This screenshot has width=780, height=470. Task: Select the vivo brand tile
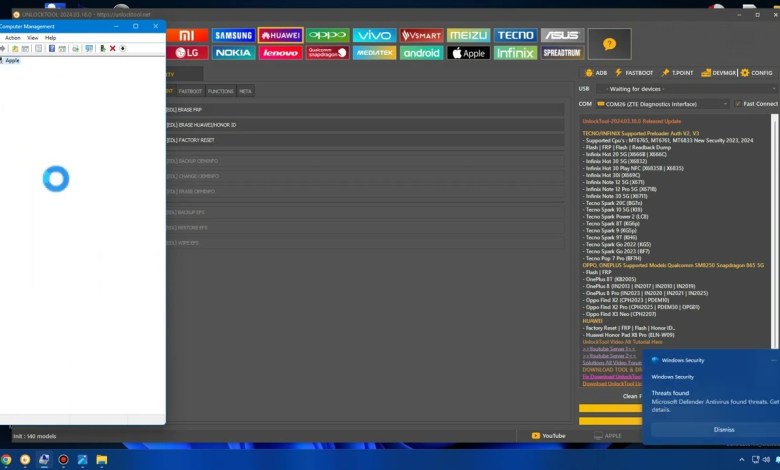(x=375, y=35)
